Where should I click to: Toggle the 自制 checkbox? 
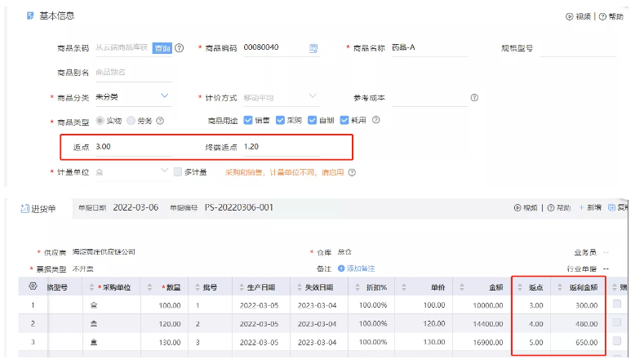pyautogui.click(x=312, y=120)
